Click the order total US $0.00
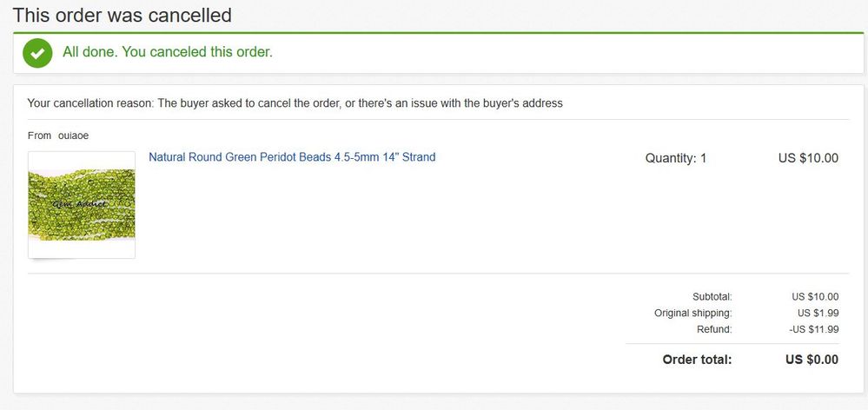Viewport: 868px width, 410px height. (x=812, y=360)
